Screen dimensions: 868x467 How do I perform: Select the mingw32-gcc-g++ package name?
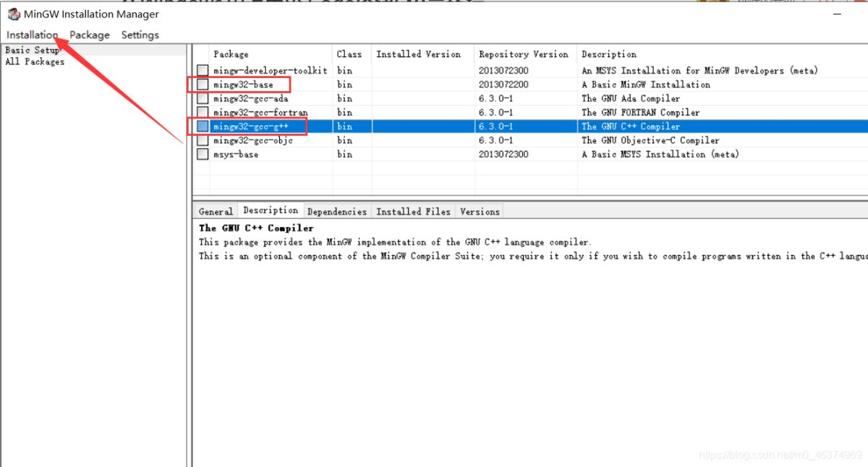click(250, 127)
